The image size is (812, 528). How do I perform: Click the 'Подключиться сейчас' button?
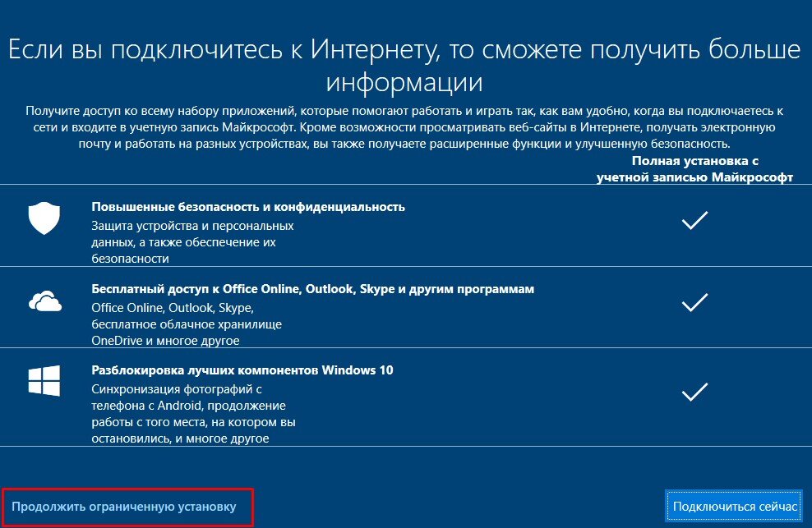734,507
